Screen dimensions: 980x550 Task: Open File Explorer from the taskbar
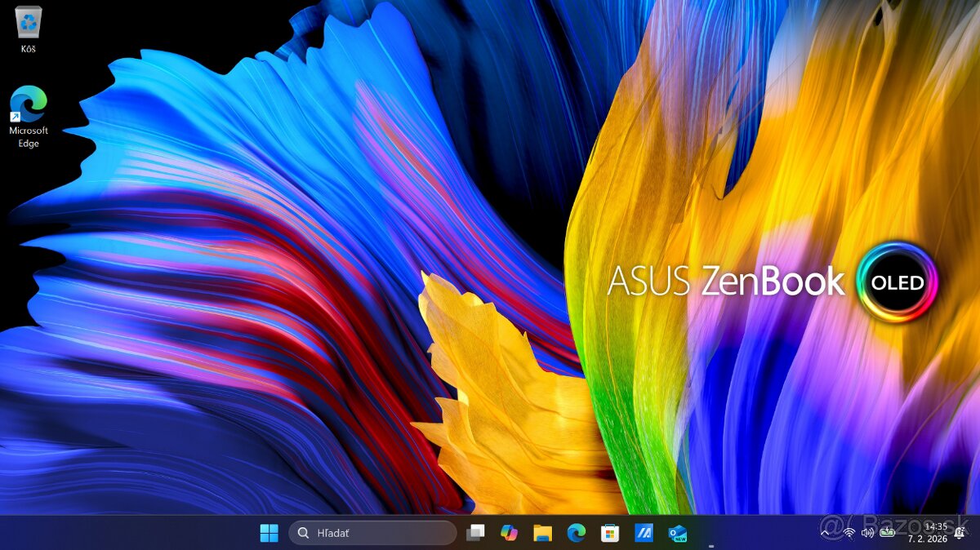[x=542, y=533]
